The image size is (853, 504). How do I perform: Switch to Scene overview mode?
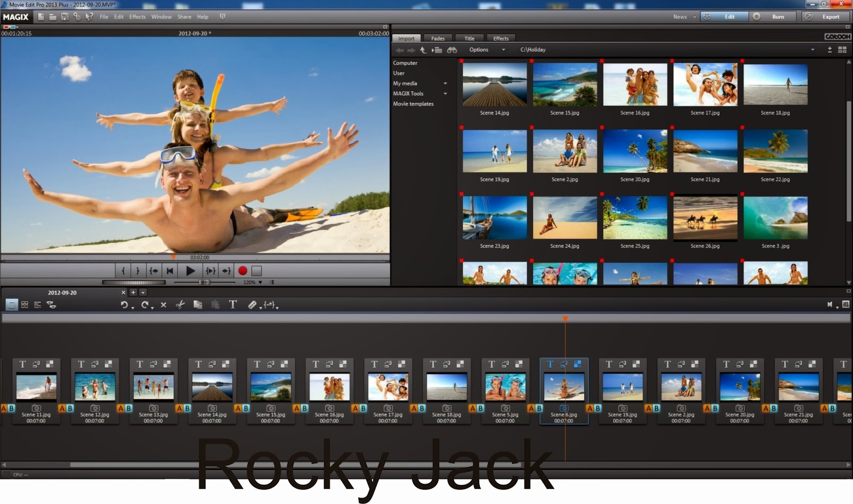(25, 305)
